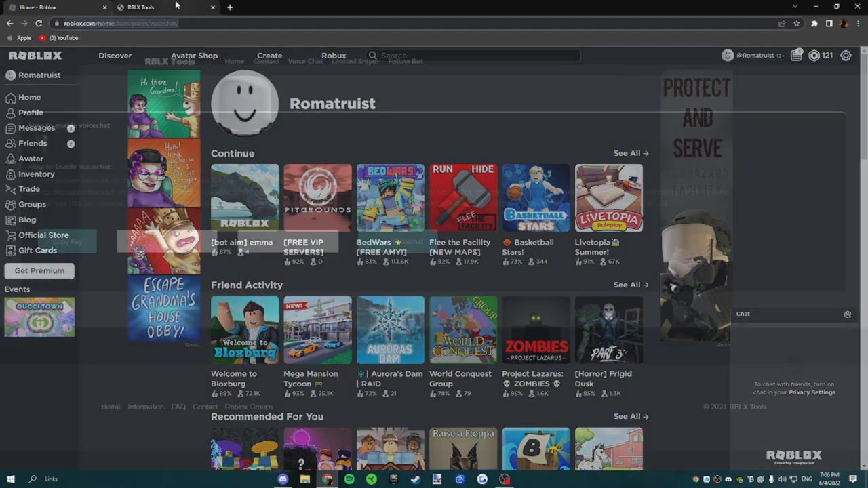Click See All next to Continue

coord(631,153)
